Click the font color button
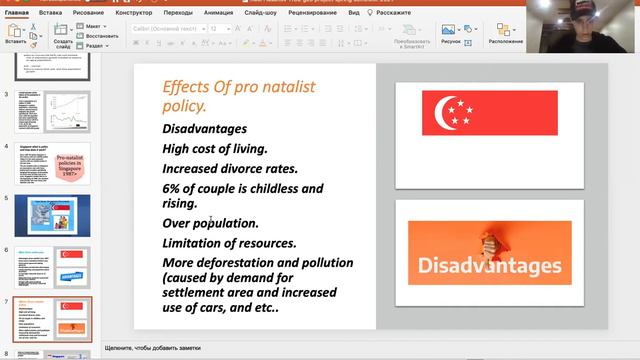Screen dimensions: 640x360 tap(263, 43)
